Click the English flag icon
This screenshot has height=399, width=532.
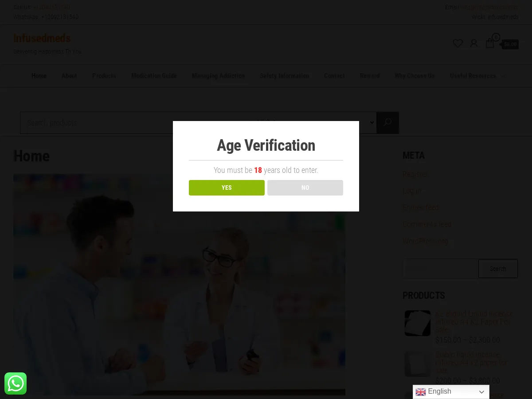(x=420, y=392)
